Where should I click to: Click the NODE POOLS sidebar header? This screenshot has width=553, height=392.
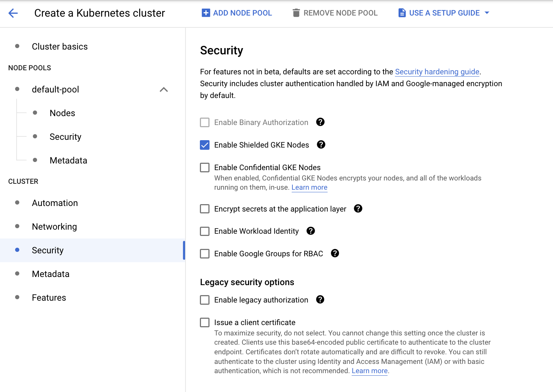pyautogui.click(x=30, y=68)
